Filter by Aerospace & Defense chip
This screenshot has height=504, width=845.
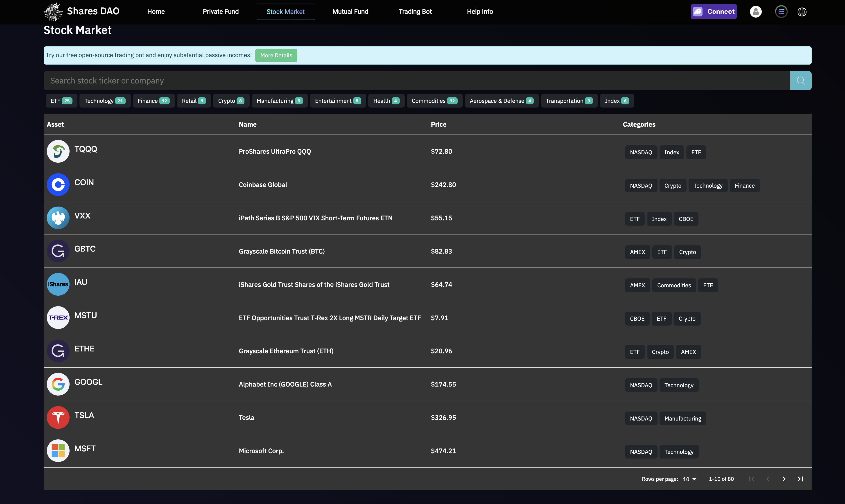[502, 101]
